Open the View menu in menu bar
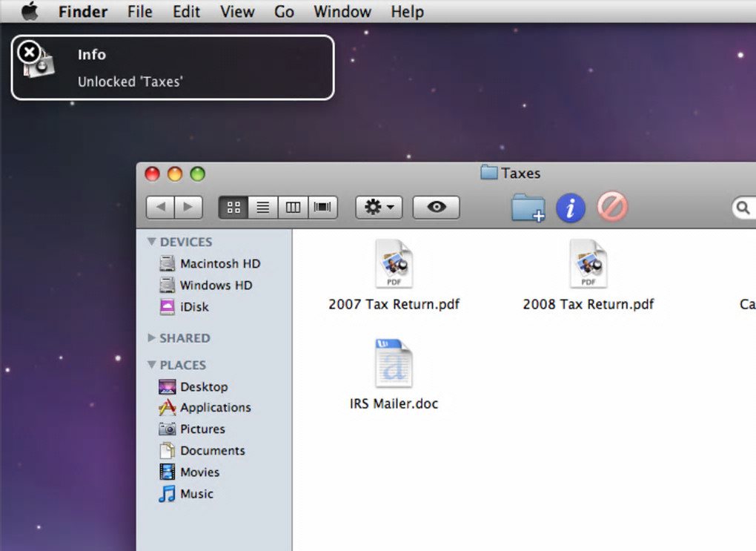756x551 pixels. click(237, 11)
